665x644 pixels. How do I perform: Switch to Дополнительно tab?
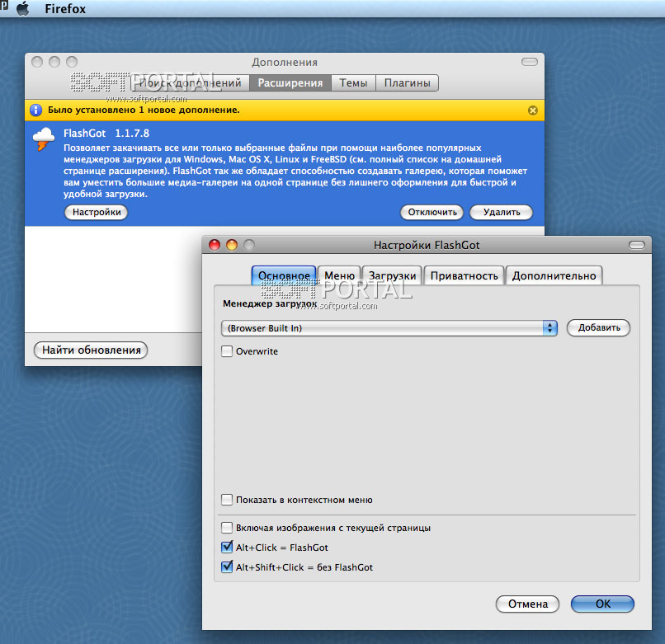tap(554, 275)
